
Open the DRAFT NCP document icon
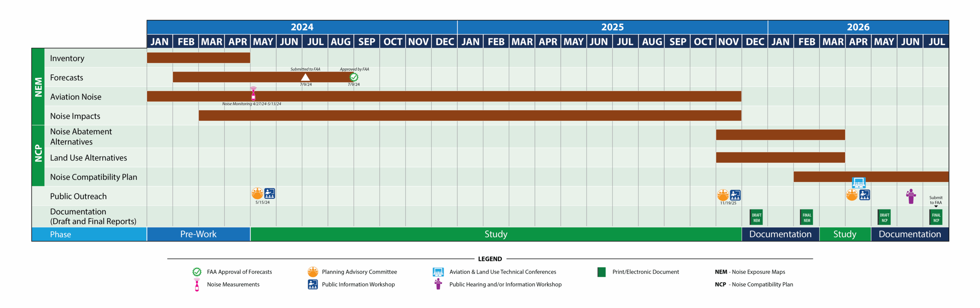884,217
